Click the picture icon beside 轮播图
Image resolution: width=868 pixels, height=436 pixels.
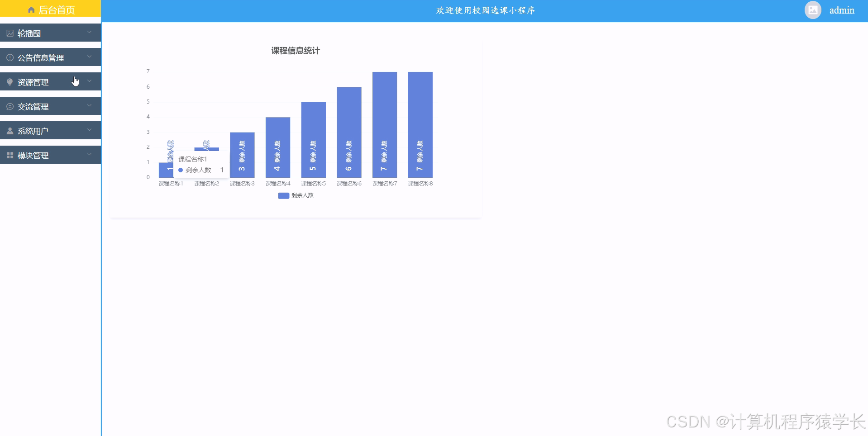pos(10,33)
